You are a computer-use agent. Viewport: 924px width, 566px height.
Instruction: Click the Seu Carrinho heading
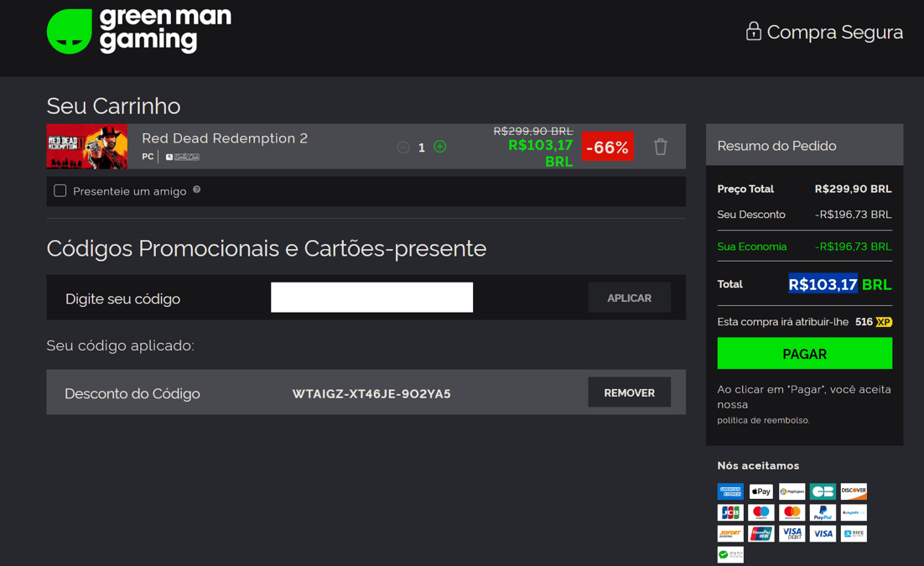[113, 106]
